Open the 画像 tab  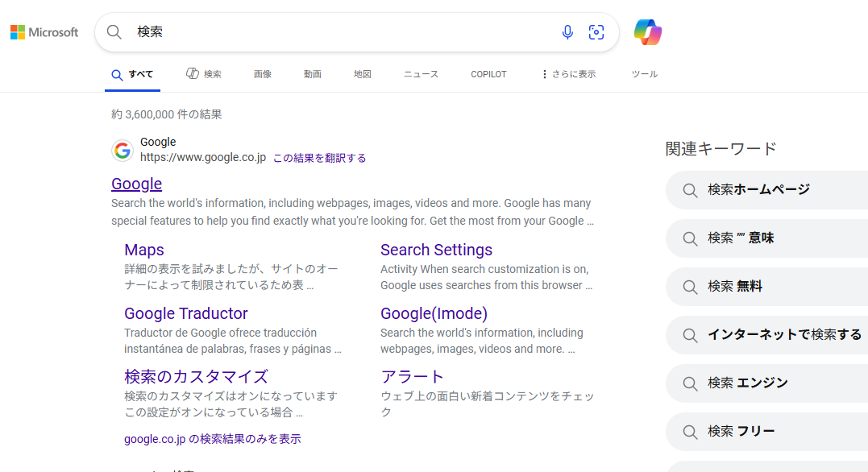click(x=263, y=74)
